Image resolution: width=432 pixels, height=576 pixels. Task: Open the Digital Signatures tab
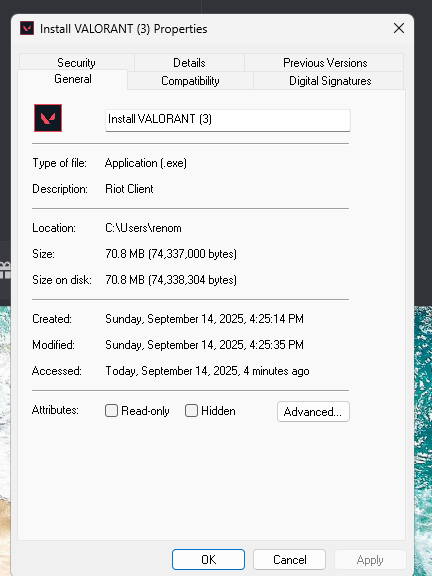tap(330, 80)
